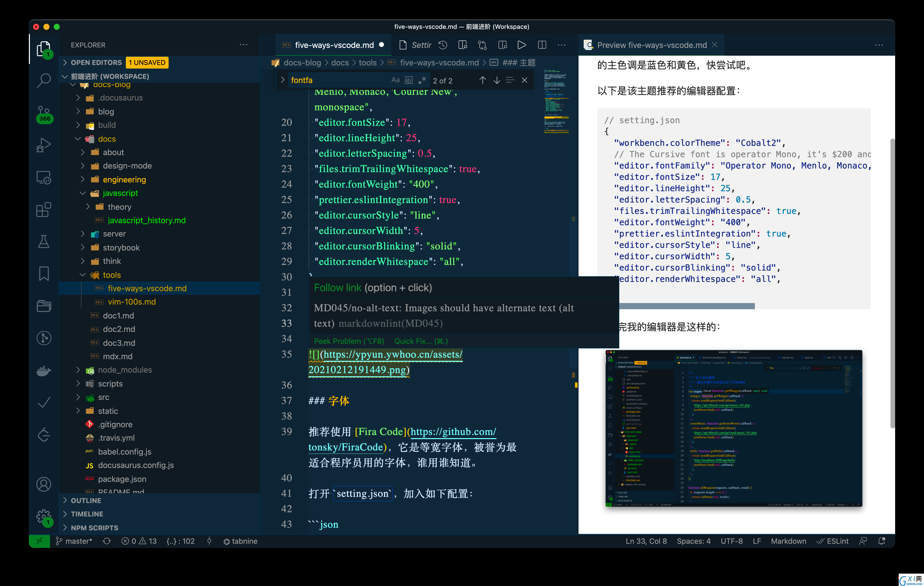The width and height of the screenshot is (924, 586).
Task: Click errors and warnings count in status bar
Action: pyautogui.click(x=139, y=541)
